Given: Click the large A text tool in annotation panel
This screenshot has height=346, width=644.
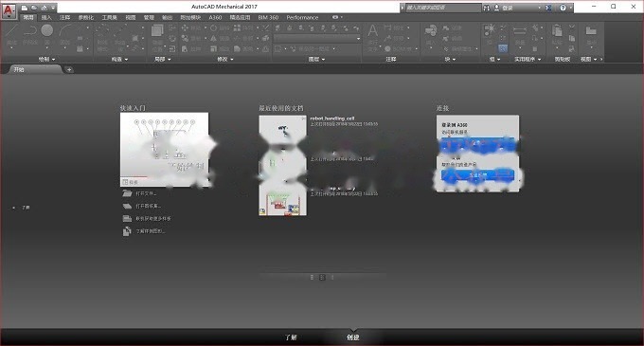Looking at the screenshot, I should coord(372,31).
